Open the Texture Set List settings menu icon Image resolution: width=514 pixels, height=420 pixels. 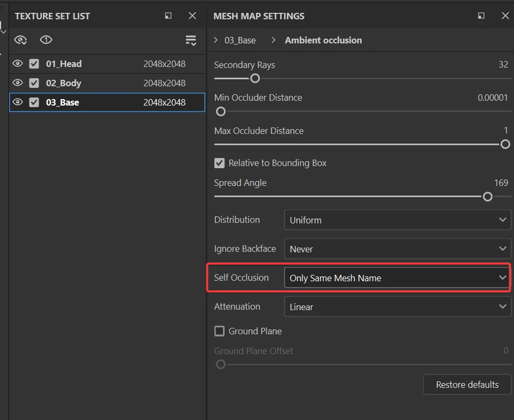[190, 40]
